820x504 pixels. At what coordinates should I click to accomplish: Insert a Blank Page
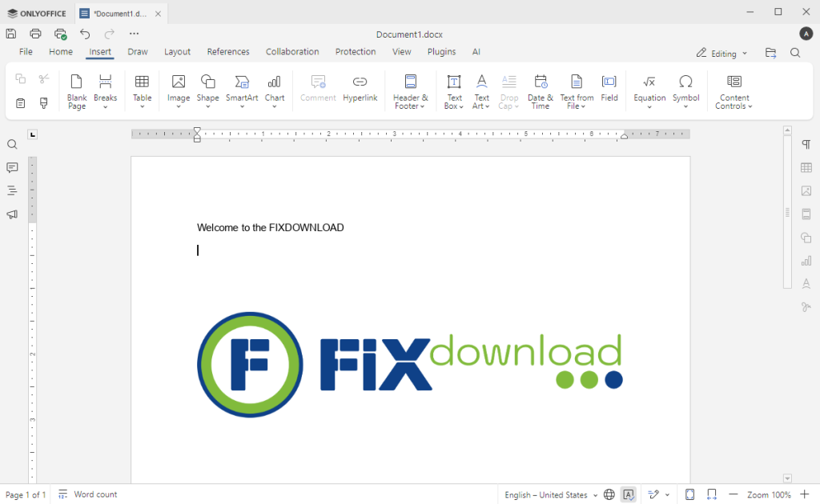77,91
